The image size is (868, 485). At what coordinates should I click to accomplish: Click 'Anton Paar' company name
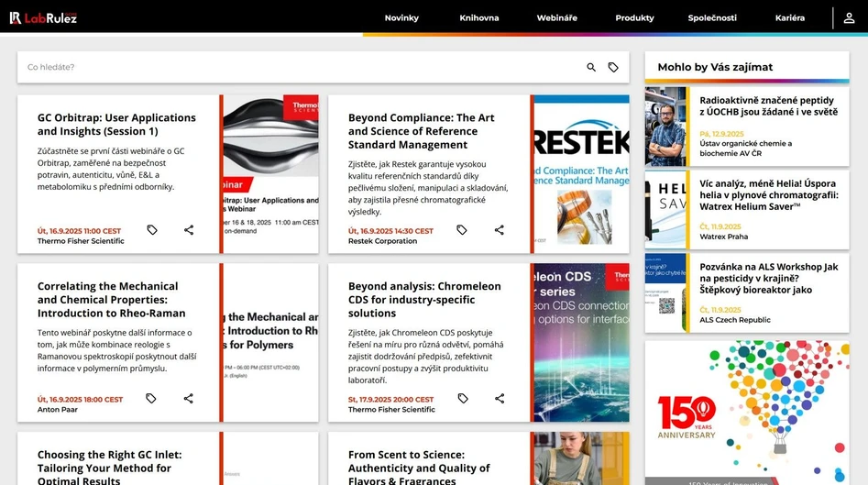(x=58, y=410)
